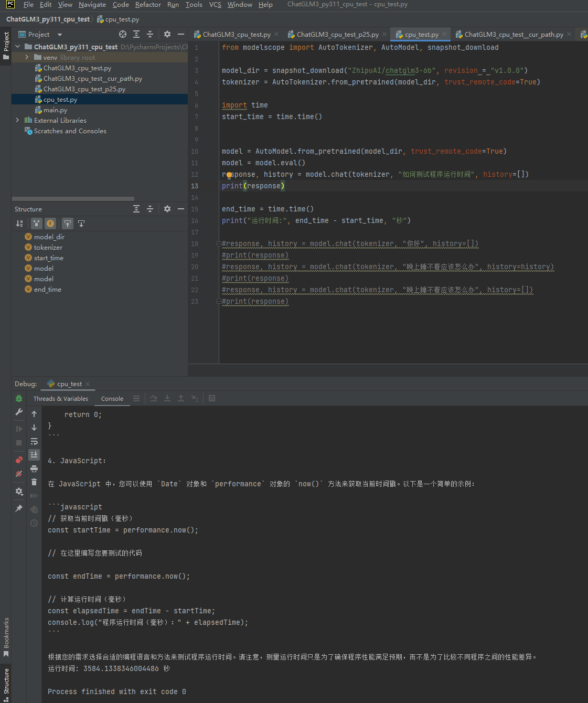Click code fold end marker at line 23
Image resolution: width=588 pixels, height=703 pixels.
tap(219, 302)
